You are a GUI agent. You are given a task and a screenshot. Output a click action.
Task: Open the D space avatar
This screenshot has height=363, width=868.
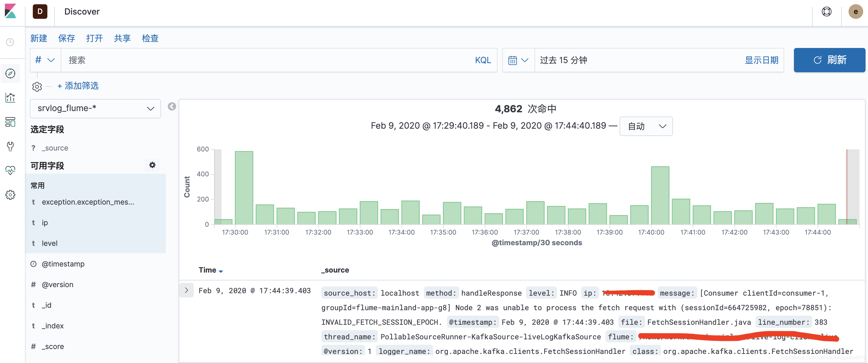pyautogui.click(x=40, y=12)
